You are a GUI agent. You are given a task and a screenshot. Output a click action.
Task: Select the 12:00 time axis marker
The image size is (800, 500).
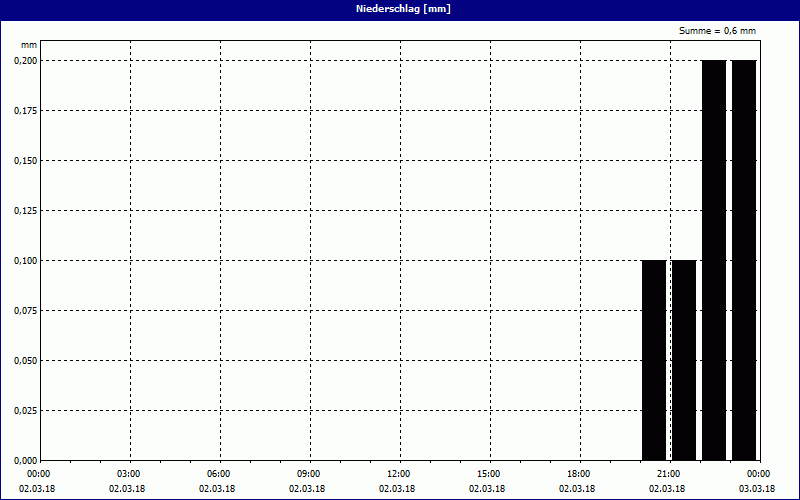[x=398, y=473]
